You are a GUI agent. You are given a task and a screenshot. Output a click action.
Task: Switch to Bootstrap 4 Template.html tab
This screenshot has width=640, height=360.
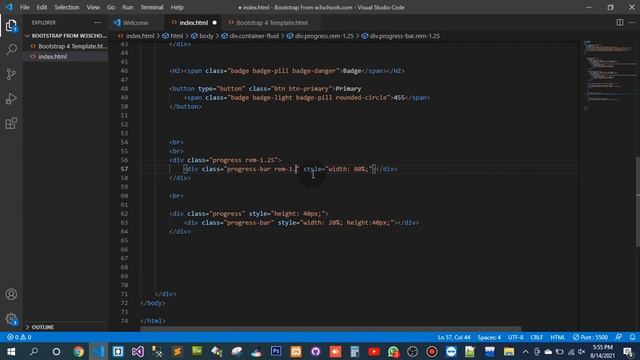click(x=272, y=22)
